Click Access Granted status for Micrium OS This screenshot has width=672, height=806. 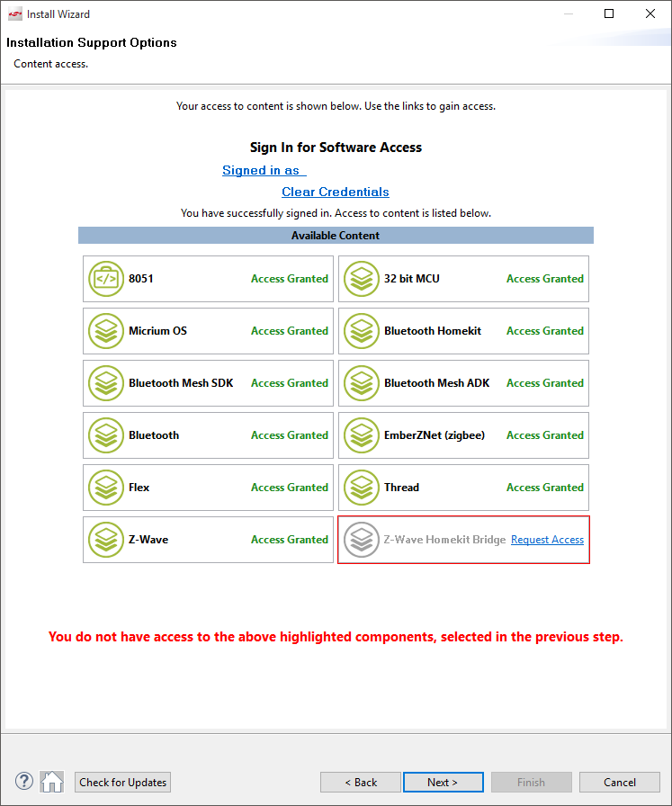(290, 331)
